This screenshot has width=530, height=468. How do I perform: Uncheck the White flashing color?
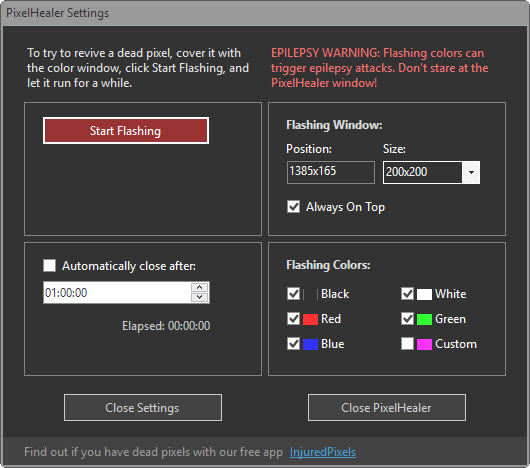(x=407, y=294)
